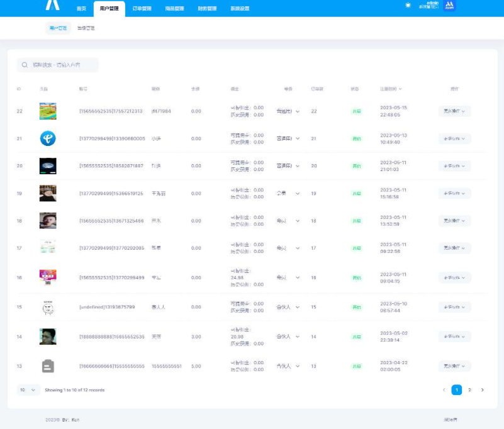Image resolution: width=504 pixels, height=429 pixels.
Task: Switch to the 系统设置 navigation tab
Action: click(x=240, y=9)
